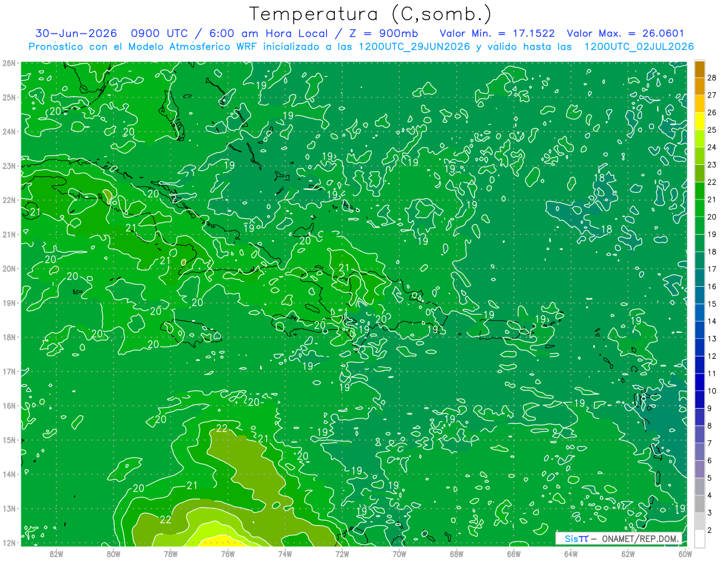Screen dimensions: 728x562
Task: Click the title "Temperatura (C,somb.)"
Action: click(371, 15)
